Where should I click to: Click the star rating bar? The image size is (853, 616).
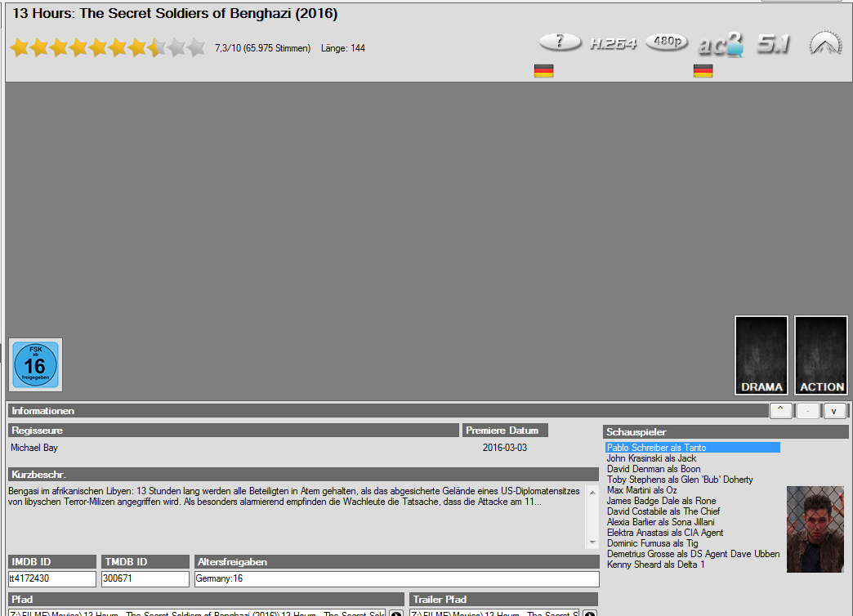coord(108,48)
